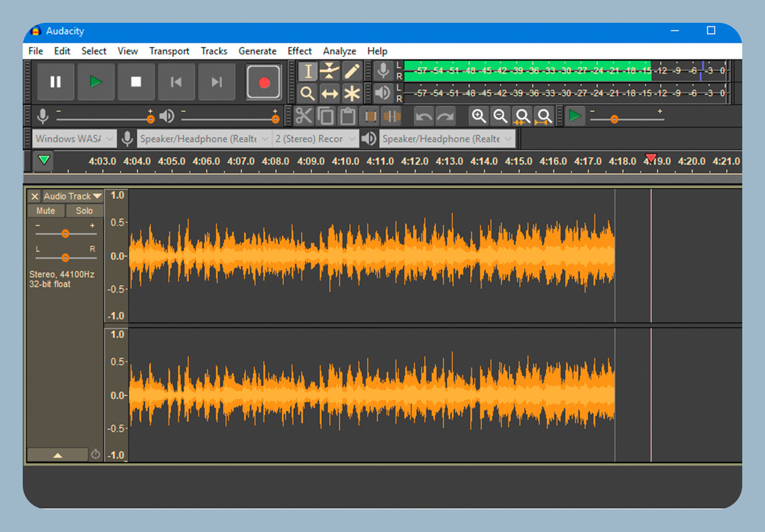
Task: Open the Transport menu
Action: [170, 51]
